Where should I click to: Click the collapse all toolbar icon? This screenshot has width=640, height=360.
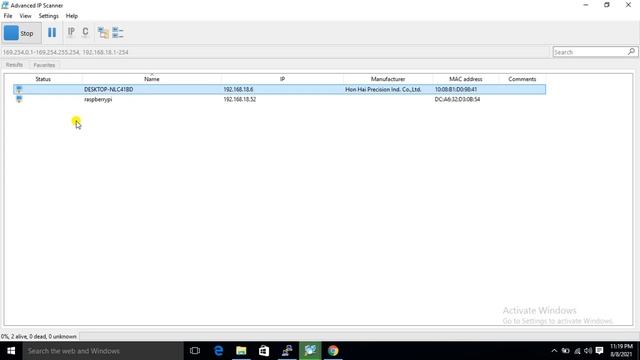pos(118,33)
